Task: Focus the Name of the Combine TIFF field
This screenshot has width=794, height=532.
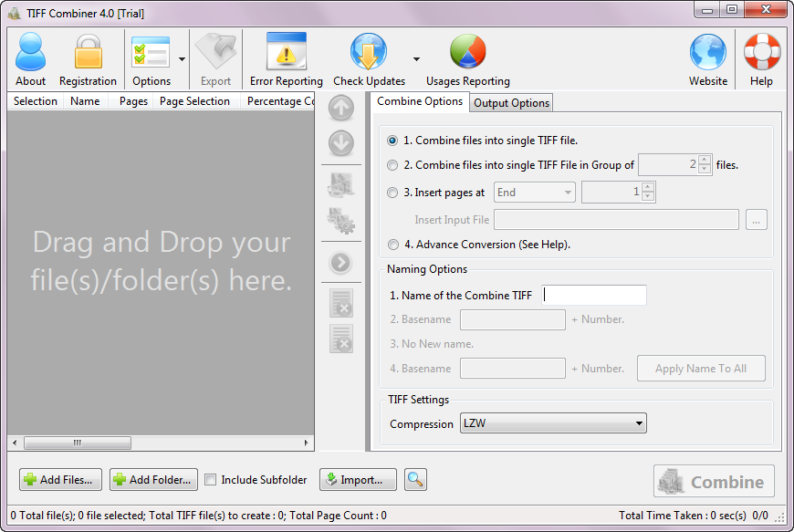Action: [x=593, y=295]
